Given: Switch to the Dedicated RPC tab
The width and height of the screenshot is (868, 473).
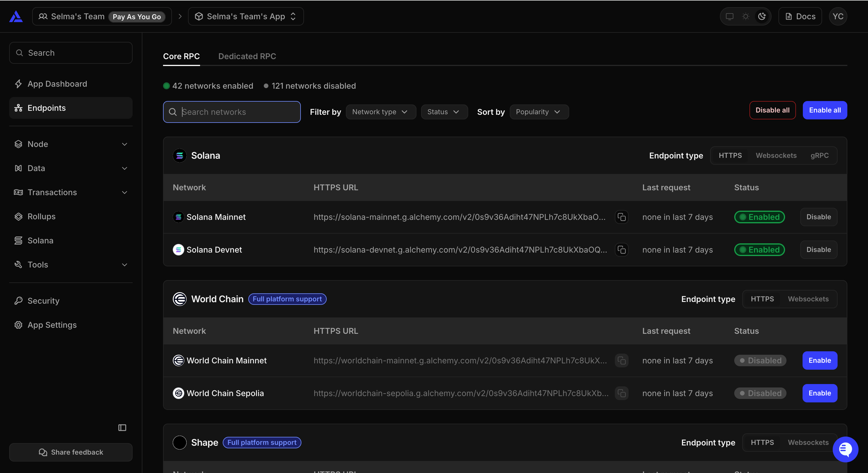Looking at the screenshot, I should point(247,56).
